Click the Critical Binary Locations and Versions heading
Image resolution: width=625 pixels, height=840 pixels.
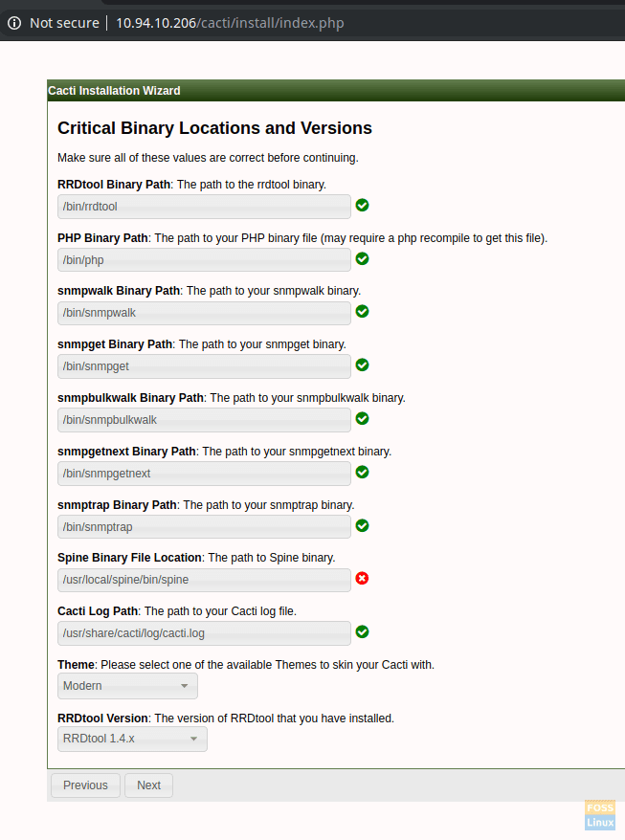[215, 128]
